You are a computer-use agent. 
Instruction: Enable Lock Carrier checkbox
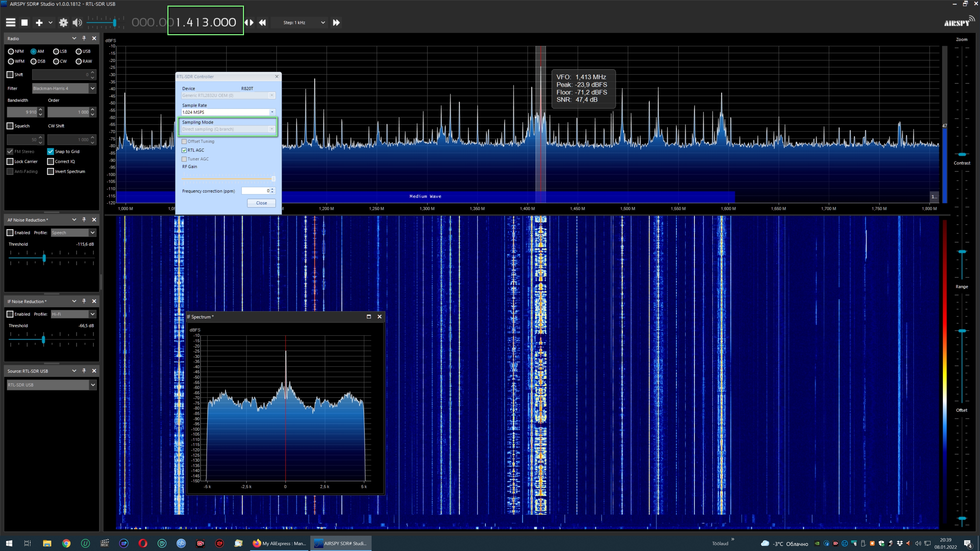click(x=10, y=161)
